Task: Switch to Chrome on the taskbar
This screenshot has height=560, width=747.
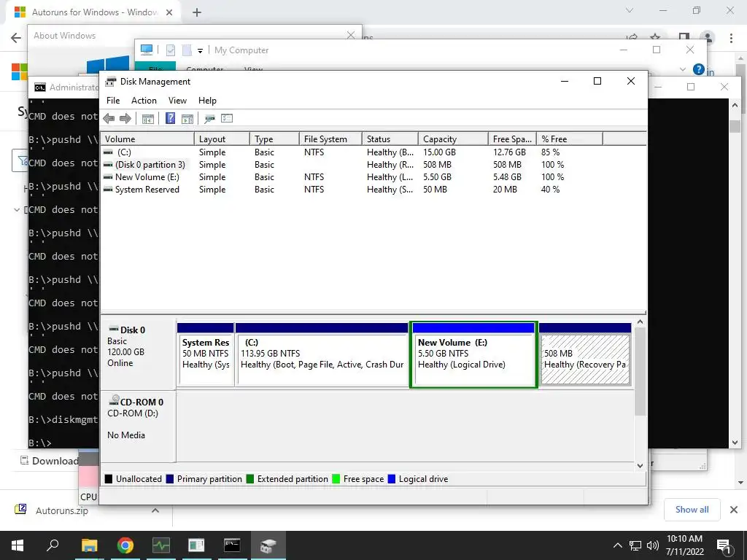Action: 125,545
